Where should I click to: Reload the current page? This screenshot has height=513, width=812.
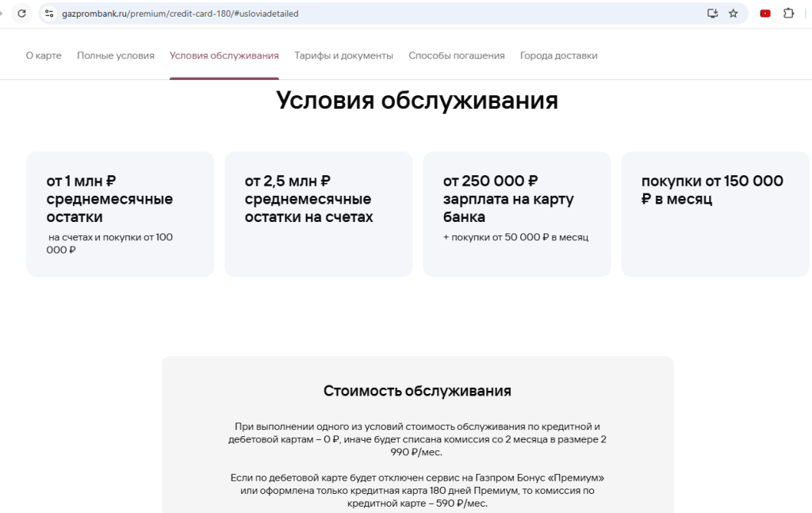click(x=21, y=13)
